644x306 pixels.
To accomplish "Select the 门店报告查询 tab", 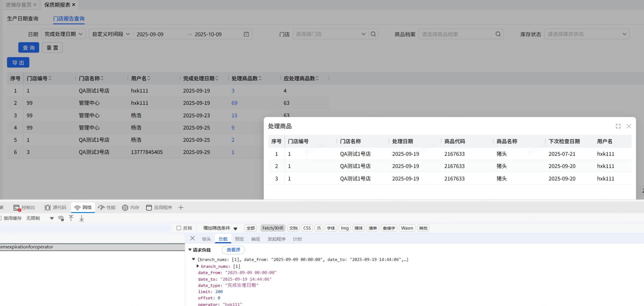I will tap(69, 19).
